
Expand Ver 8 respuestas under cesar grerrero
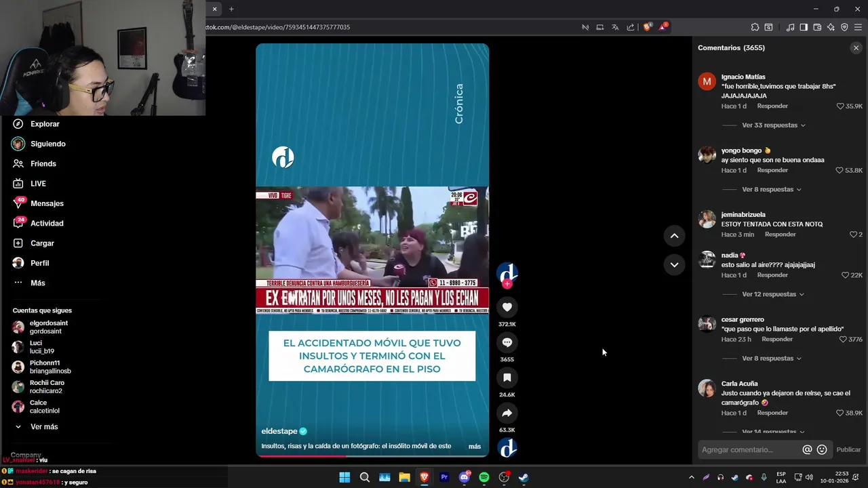point(772,359)
